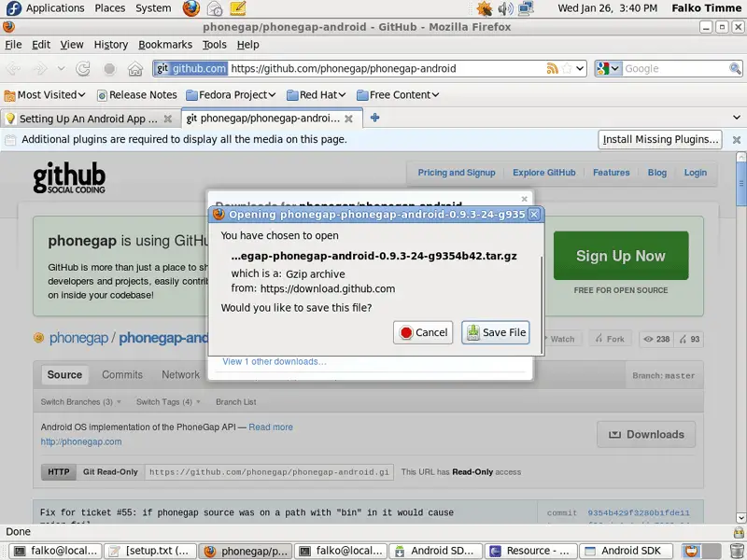Click Save File in the download dialog
The image size is (747, 560).
[x=496, y=332]
